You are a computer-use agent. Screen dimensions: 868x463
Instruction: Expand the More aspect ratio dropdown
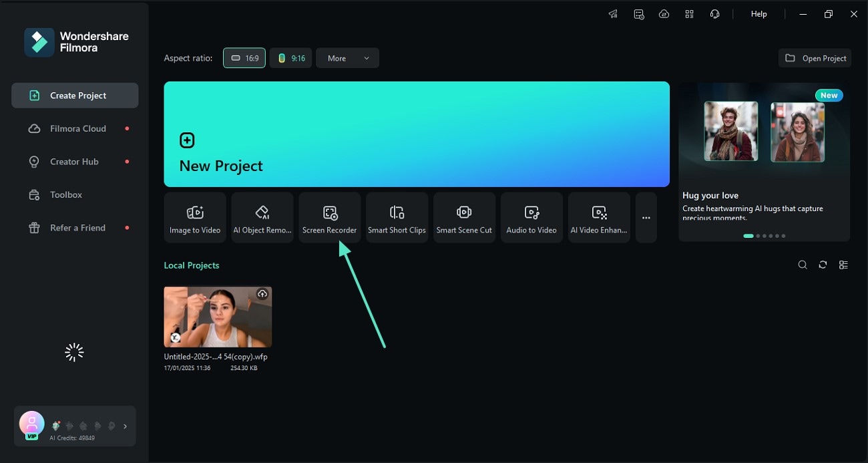coord(347,58)
